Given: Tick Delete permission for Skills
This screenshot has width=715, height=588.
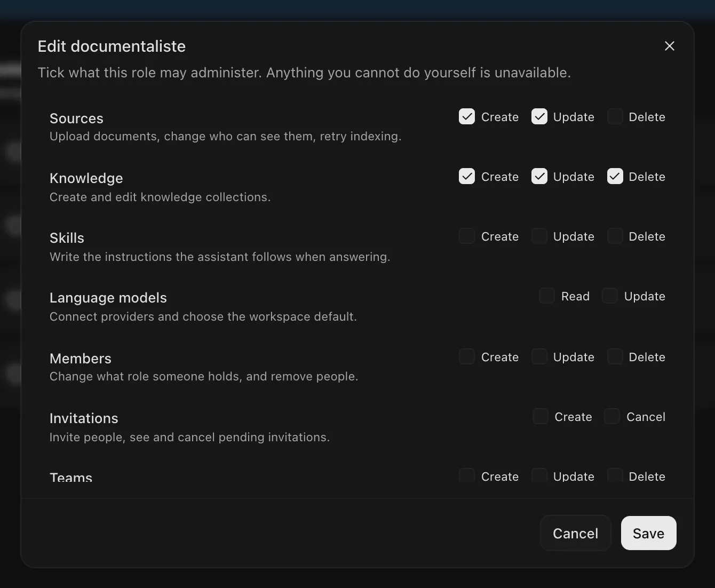Looking at the screenshot, I should pos(615,236).
